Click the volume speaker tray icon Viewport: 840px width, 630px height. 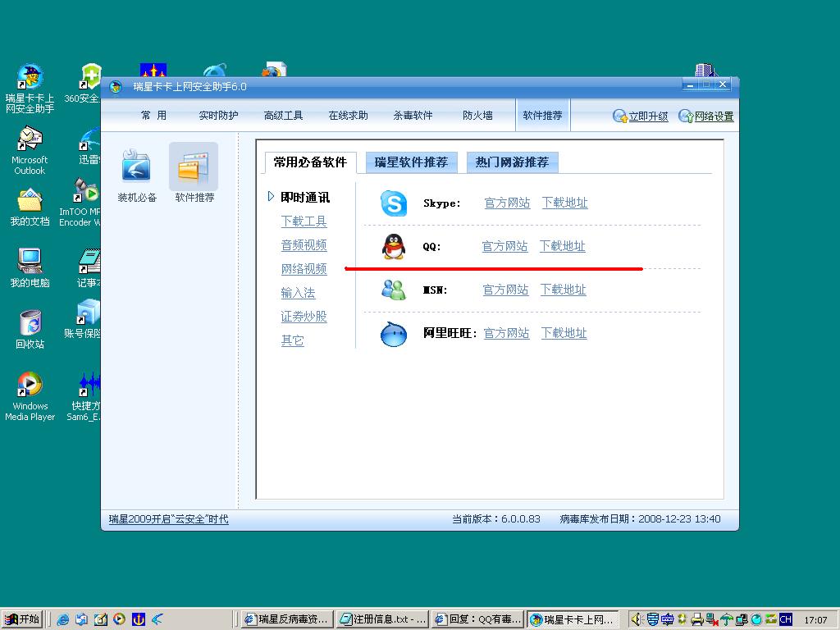click(636, 619)
